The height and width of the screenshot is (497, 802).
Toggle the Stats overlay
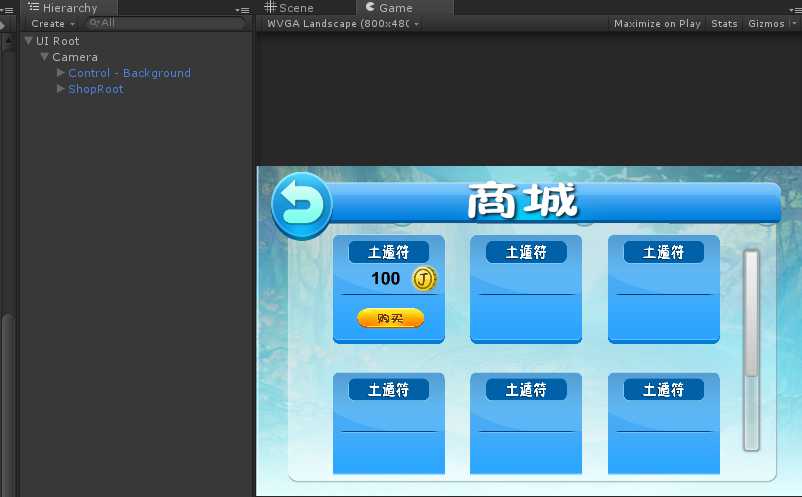click(x=724, y=24)
